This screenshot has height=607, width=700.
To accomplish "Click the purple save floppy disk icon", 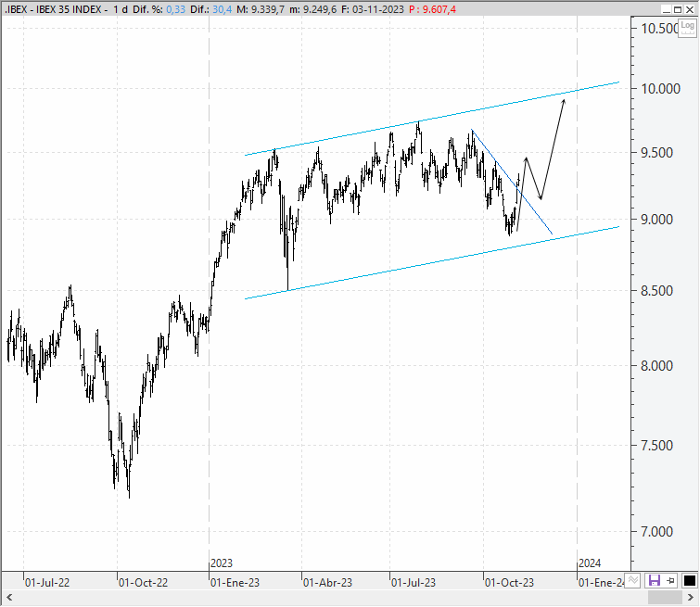I will coord(654,581).
